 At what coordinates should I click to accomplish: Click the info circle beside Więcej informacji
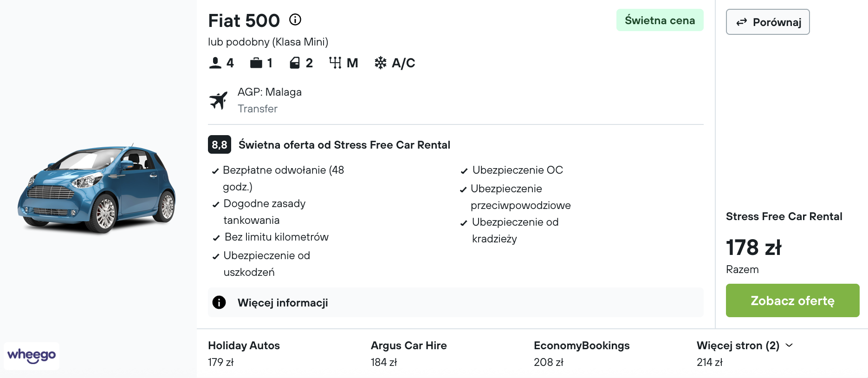219,302
